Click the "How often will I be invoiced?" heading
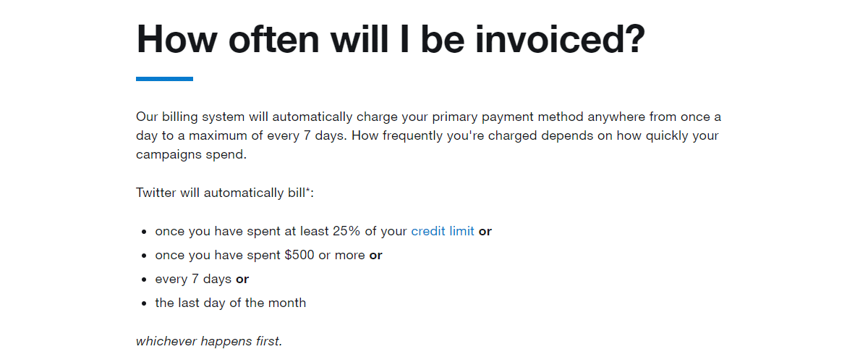Screen dimensions: 868x357 [x=390, y=38]
